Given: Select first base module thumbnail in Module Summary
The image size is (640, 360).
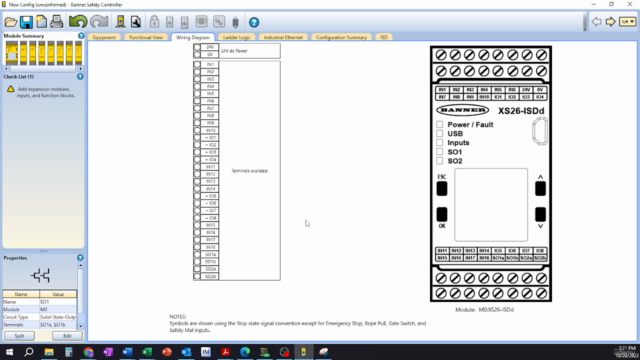Looking at the screenshot, I should 12,53.
